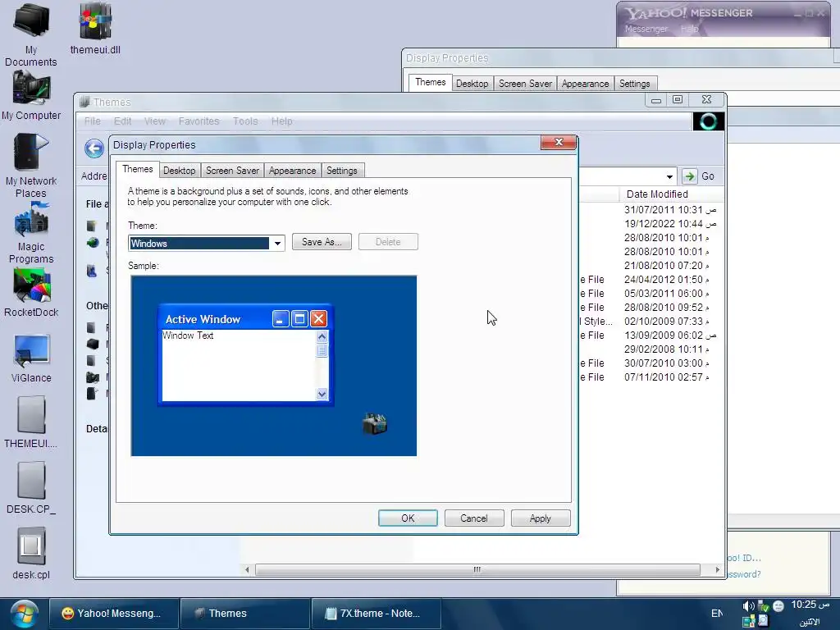Switch to the Appearance tab in front dialog
This screenshot has height=630, width=840.
coord(293,171)
